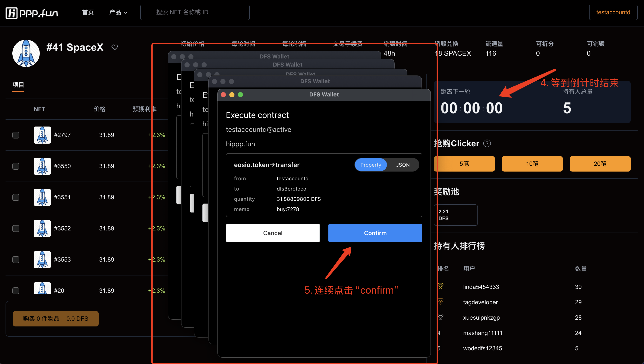Click 购买 0 件物品 purchase button
This screenshot has height=364, width=644.
56,319
